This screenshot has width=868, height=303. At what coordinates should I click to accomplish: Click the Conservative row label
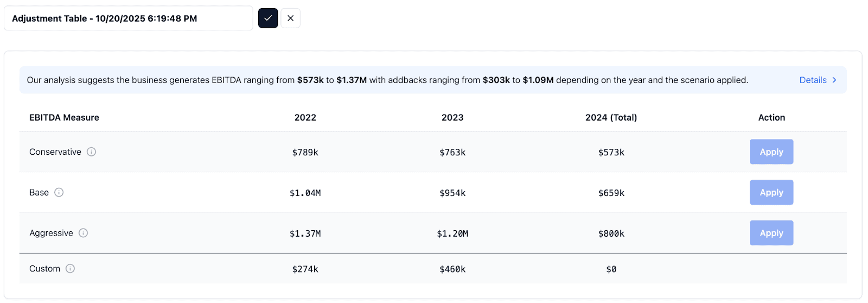(55, 151)
